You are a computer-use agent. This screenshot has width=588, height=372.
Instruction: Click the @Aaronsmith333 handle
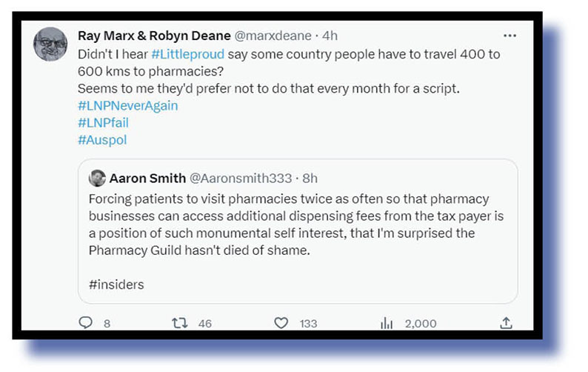(241, 179)
